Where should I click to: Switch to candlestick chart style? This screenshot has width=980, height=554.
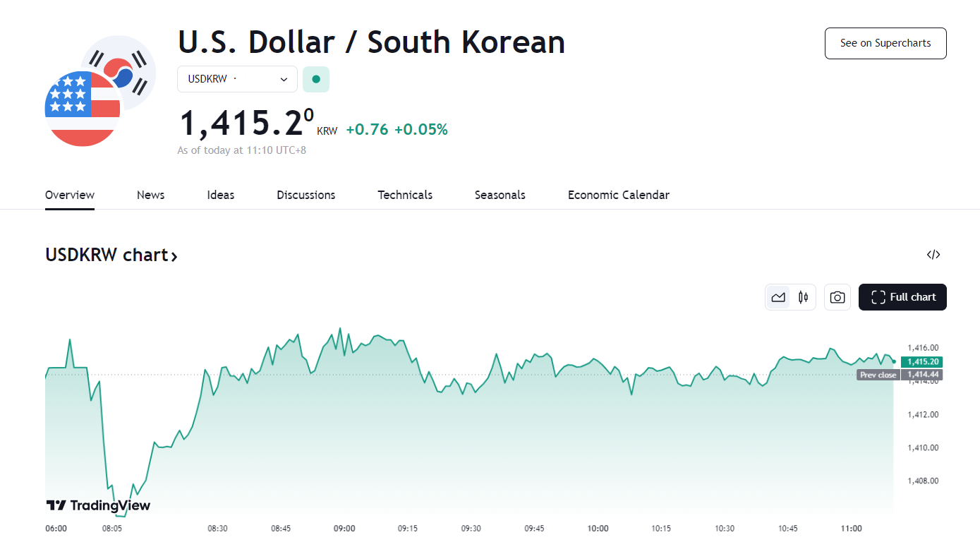click(x=803, y=297)
